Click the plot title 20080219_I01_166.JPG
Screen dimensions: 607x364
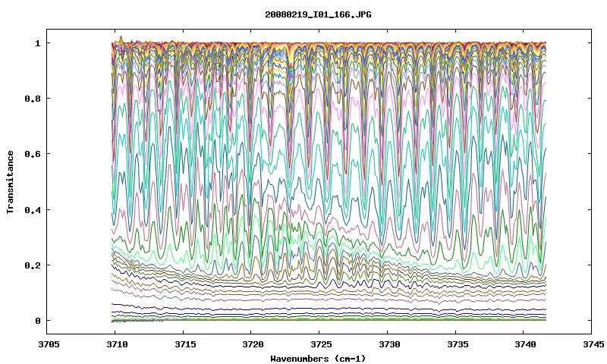(318, 14)
